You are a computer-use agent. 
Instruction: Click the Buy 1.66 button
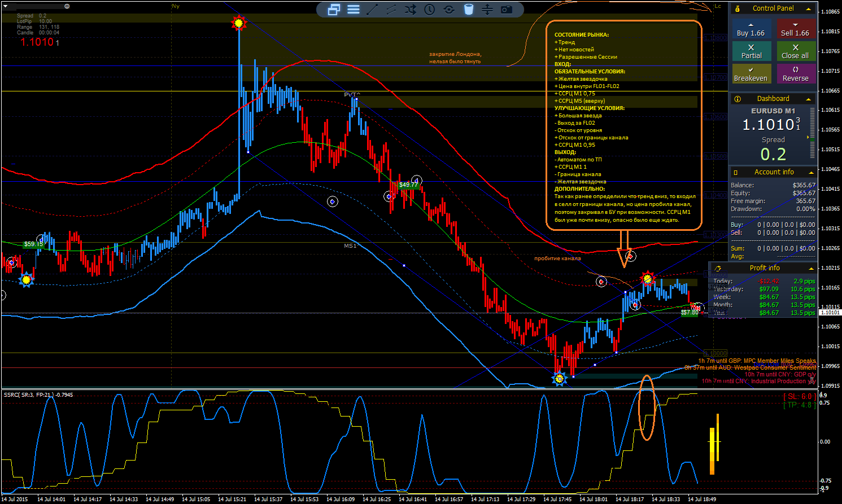751,29
